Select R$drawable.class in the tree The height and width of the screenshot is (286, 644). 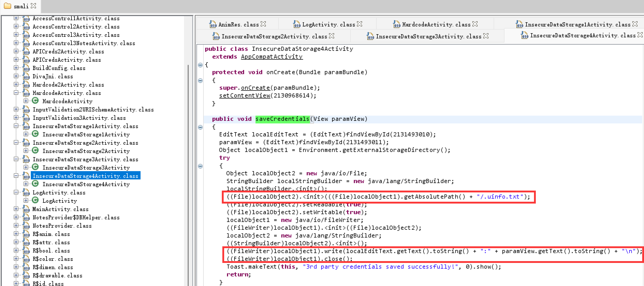point(57,276)
